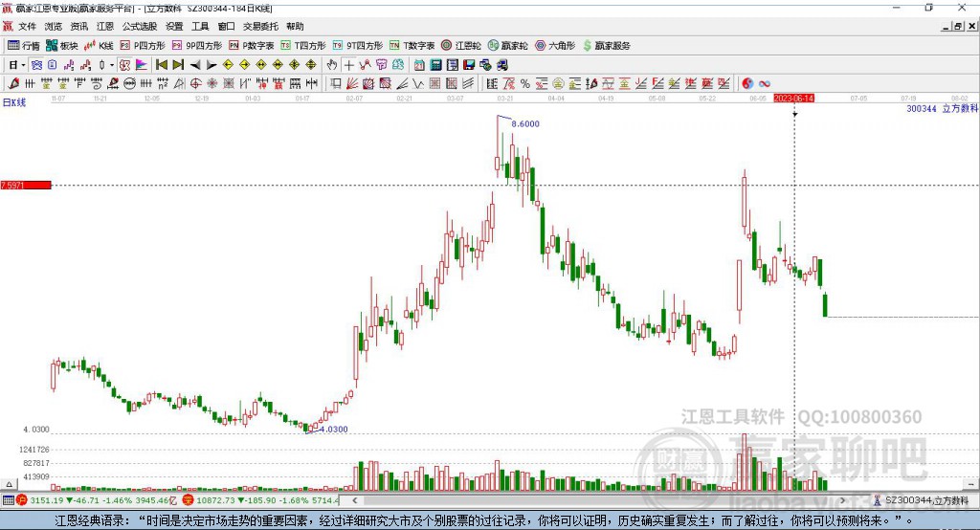Select the red pencil drawing tool
Viewport: 980px width, 530px height.
tap(13, 83)
